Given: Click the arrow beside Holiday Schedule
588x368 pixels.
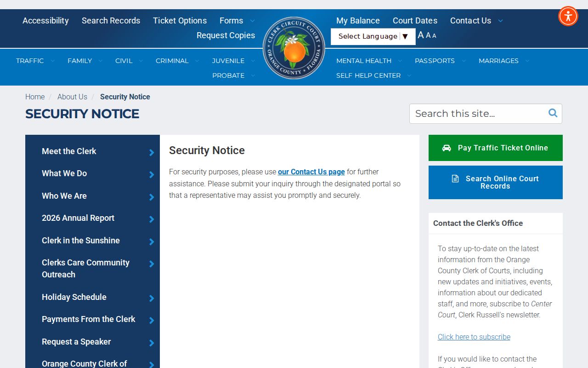Looking at the screenshot, I should 152,298.
